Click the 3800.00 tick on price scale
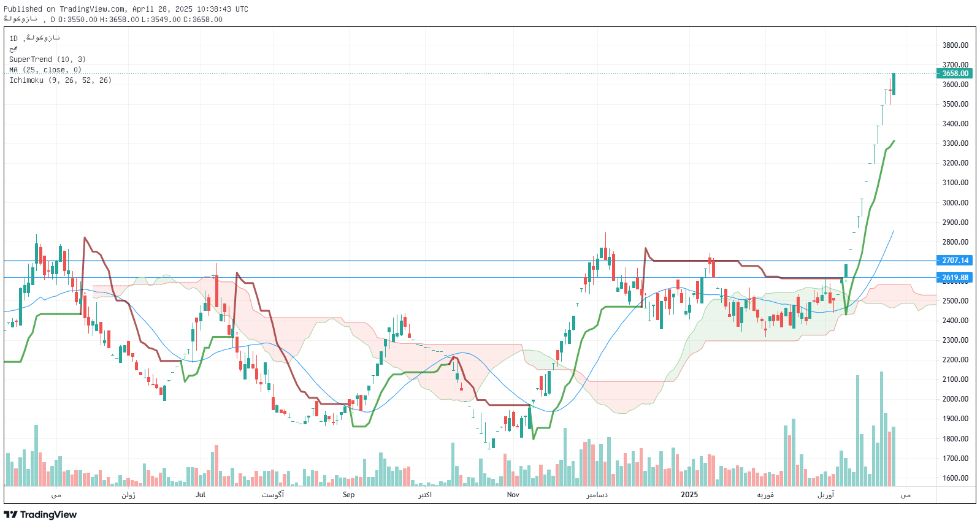980x526 pixels. click(x=955, y=45)
